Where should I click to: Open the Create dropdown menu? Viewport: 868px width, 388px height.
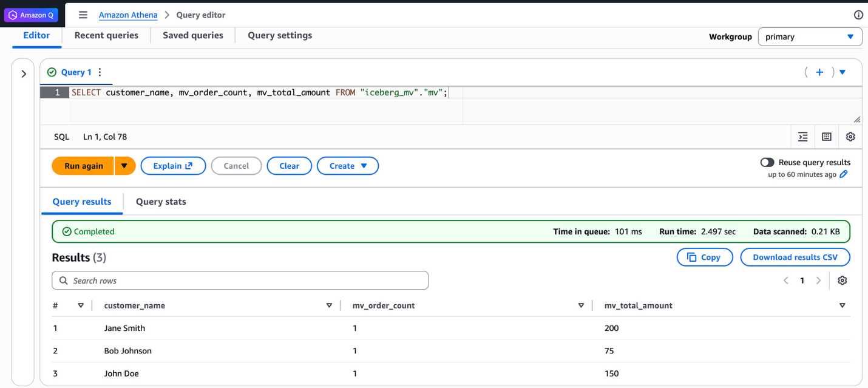pyautogui.click(x=348, y=166)
